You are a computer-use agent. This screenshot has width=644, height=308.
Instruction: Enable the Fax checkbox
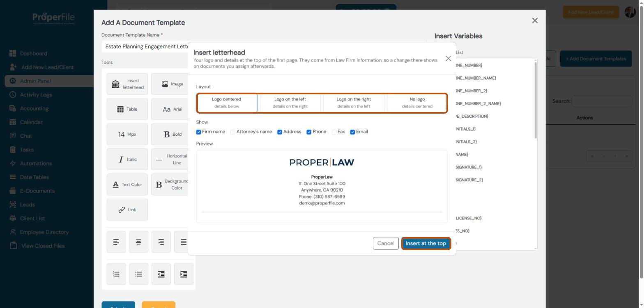pos(334,132)
